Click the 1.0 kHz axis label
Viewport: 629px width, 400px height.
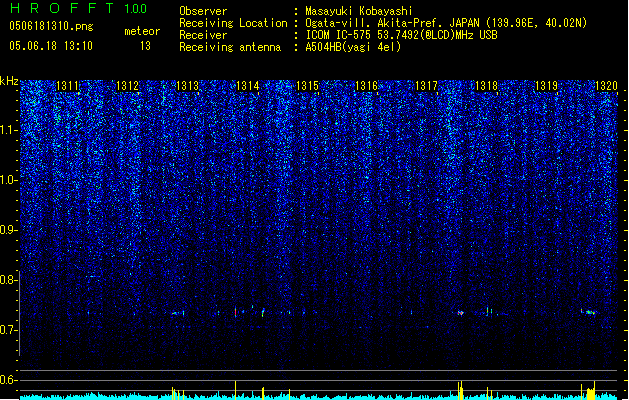9,181
